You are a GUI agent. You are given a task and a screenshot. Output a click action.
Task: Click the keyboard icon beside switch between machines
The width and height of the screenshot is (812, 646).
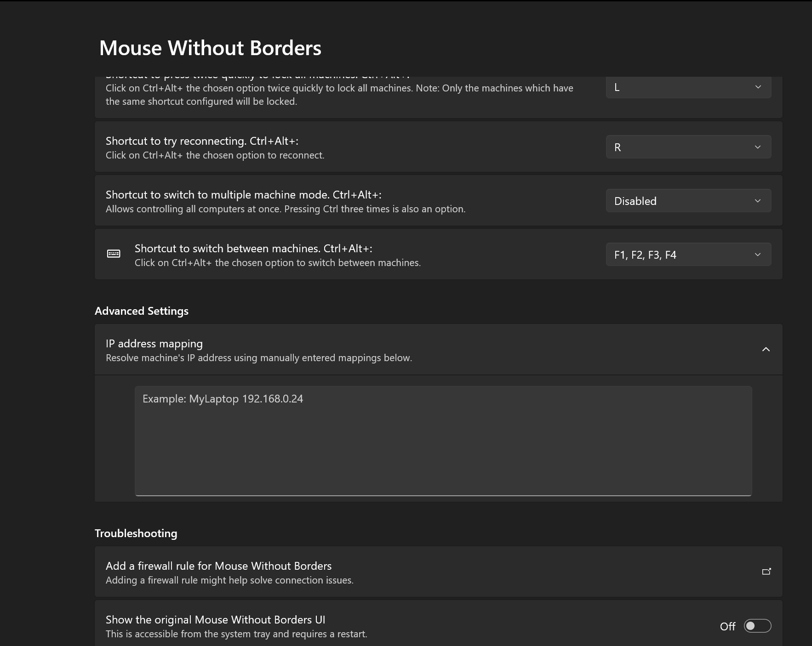(114, 254)
